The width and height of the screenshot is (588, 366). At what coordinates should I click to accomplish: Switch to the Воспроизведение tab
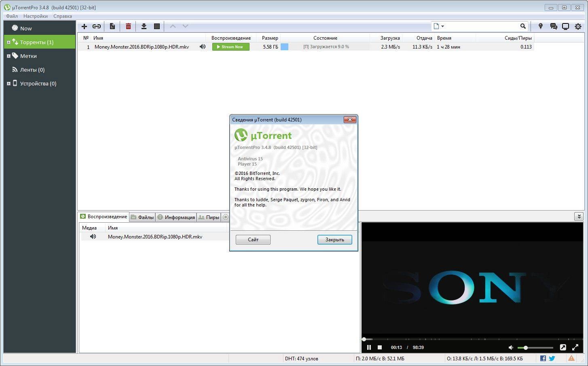click(104, 217)
